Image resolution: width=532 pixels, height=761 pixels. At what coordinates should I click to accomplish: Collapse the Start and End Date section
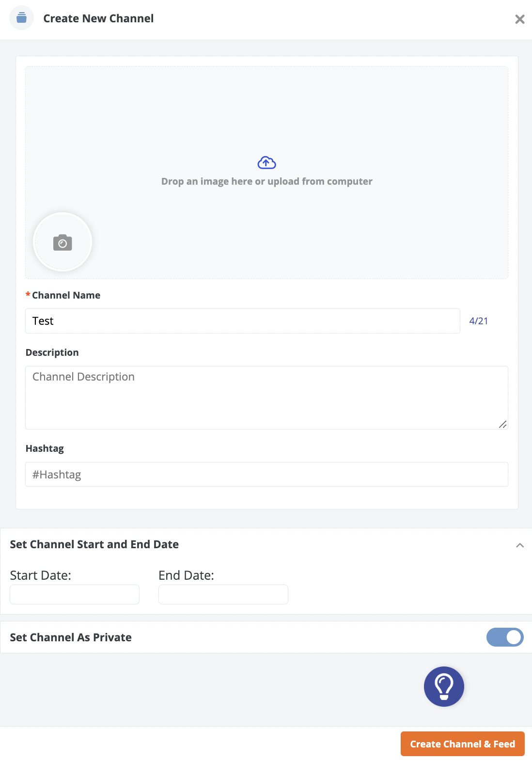(x=520, y=545)
